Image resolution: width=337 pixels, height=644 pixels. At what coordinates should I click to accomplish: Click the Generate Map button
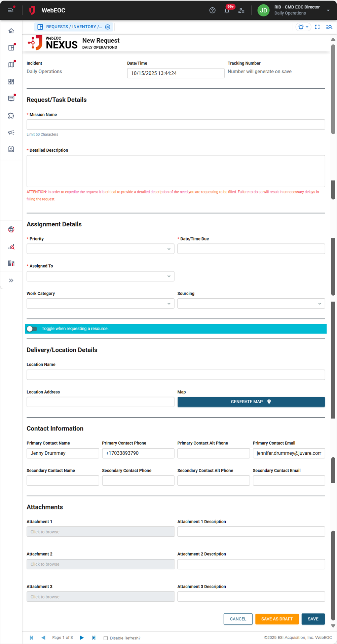[x=251, y=402]
